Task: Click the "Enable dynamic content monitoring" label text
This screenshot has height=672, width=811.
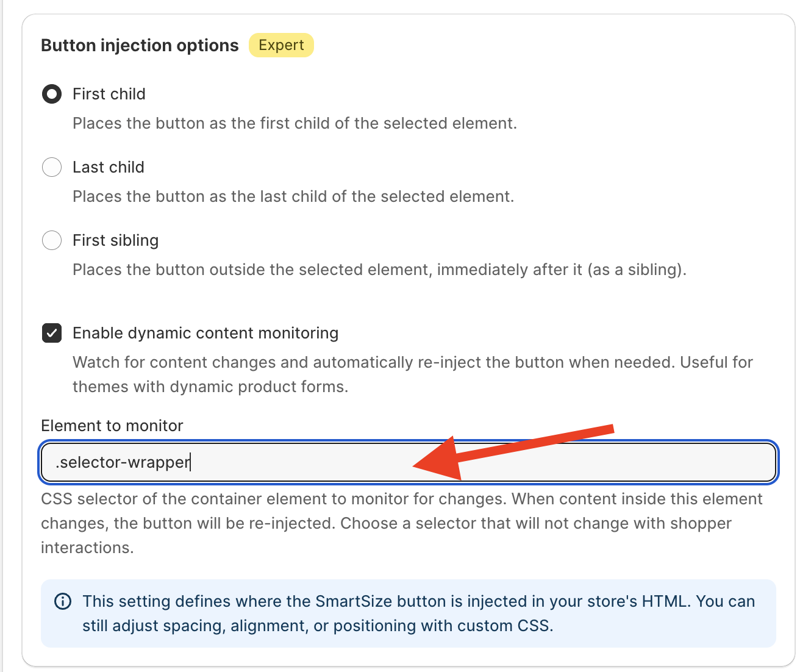Action: pos(205,333)
